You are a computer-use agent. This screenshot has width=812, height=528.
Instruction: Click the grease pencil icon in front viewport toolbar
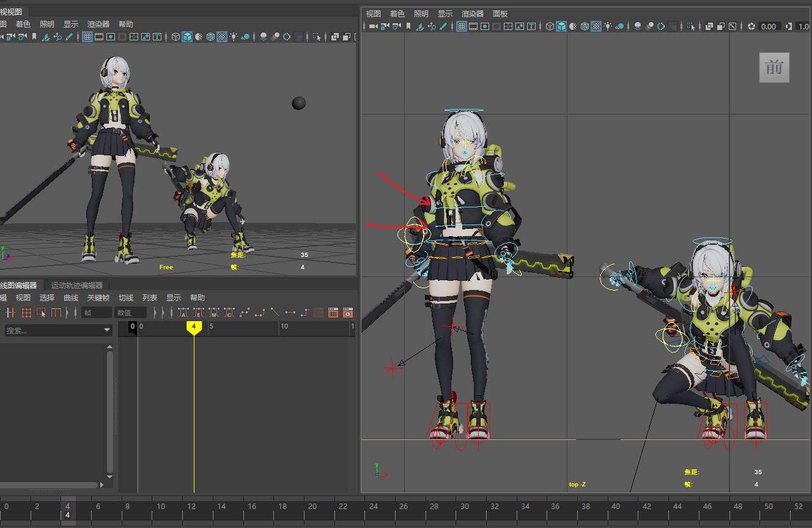pos(444,26)
